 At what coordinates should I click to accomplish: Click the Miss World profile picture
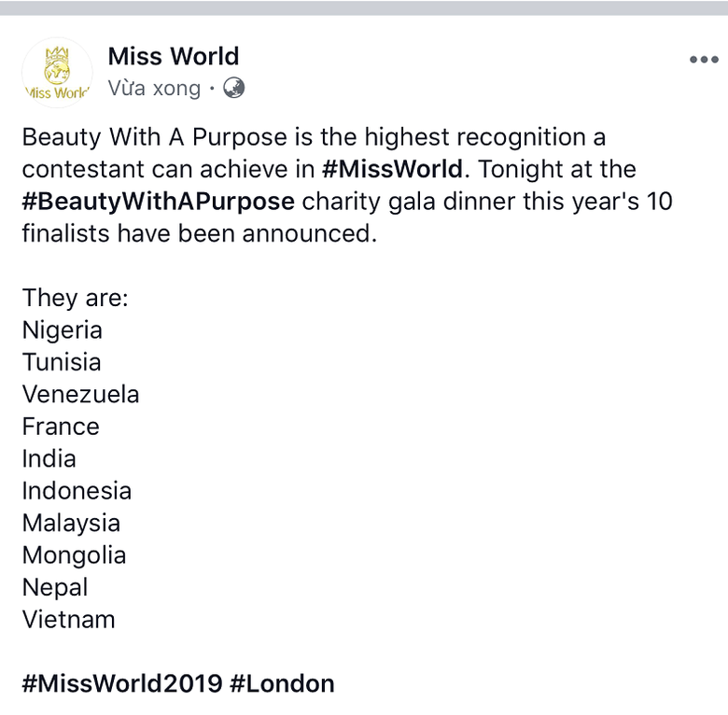(57, 73)
